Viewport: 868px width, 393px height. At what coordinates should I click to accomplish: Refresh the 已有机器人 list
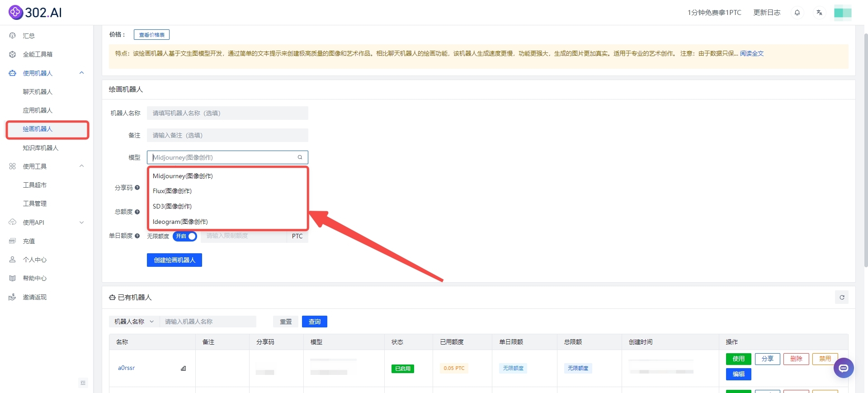pos(842,297)
